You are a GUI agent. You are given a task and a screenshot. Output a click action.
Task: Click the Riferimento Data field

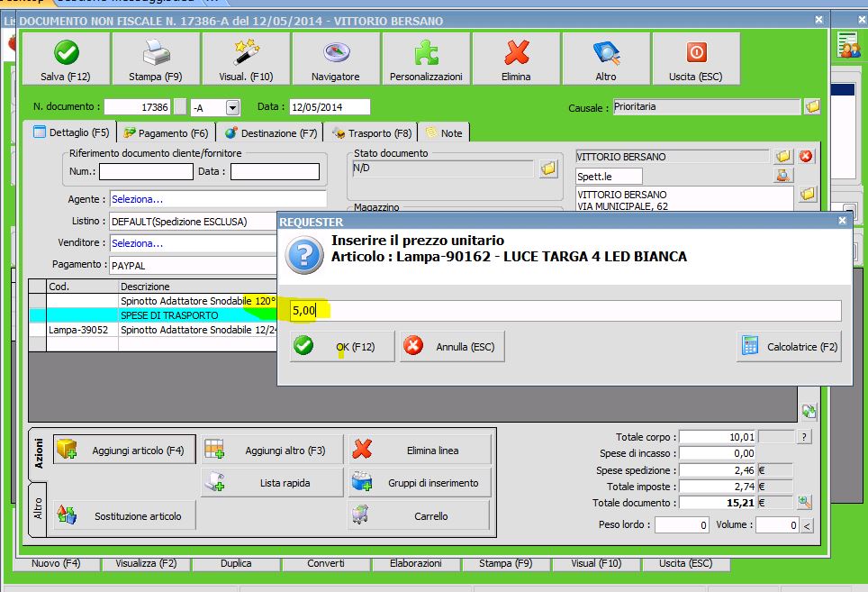point(276,172)
